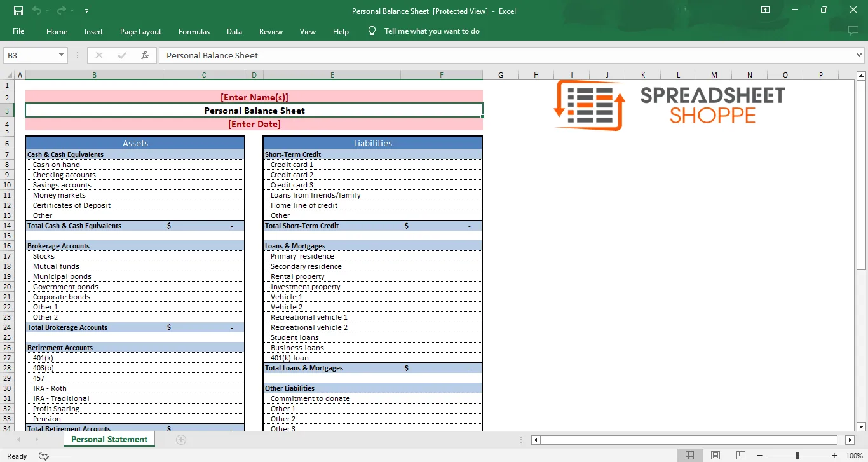868x462 pixels.
Task: Open the Comments speech bubble icon
Action: pos(853,31)
